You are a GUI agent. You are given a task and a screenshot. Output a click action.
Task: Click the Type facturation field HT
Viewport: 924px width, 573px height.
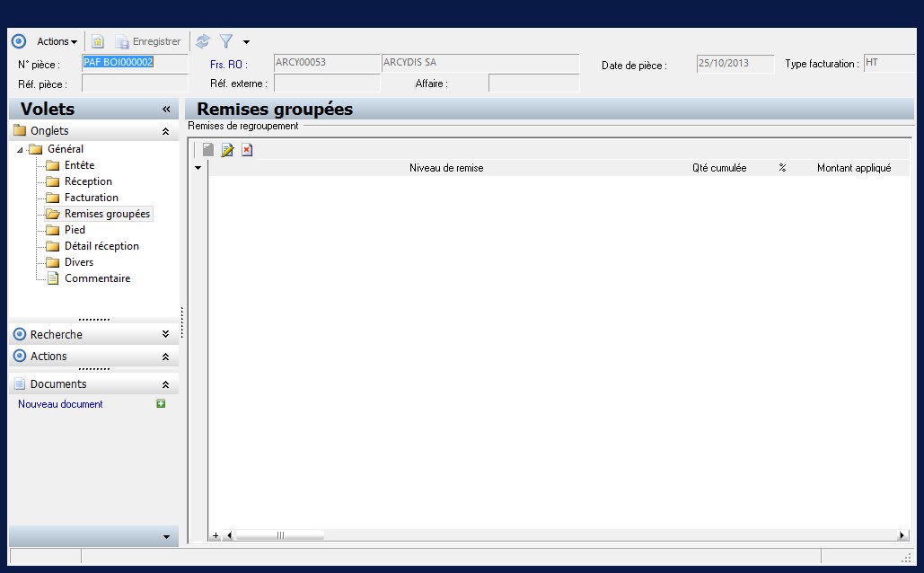click(889, 63)
